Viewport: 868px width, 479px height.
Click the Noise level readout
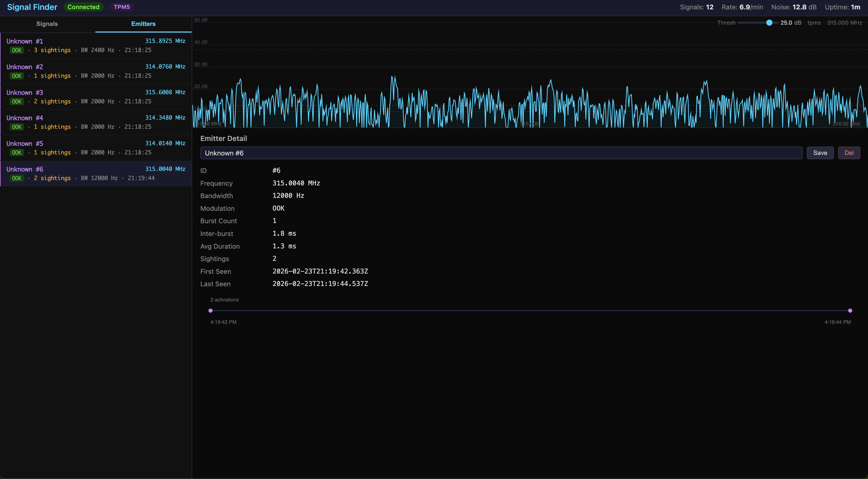794,7
